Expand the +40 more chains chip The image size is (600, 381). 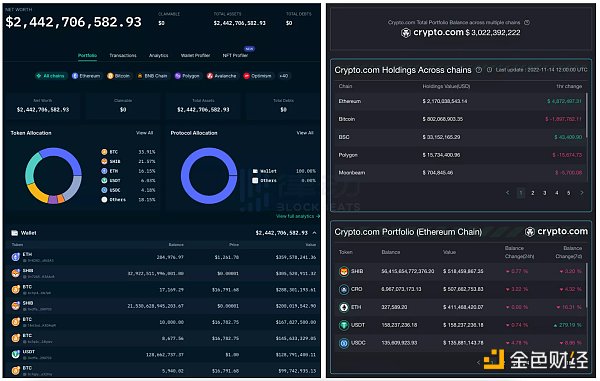pos(284,76)
